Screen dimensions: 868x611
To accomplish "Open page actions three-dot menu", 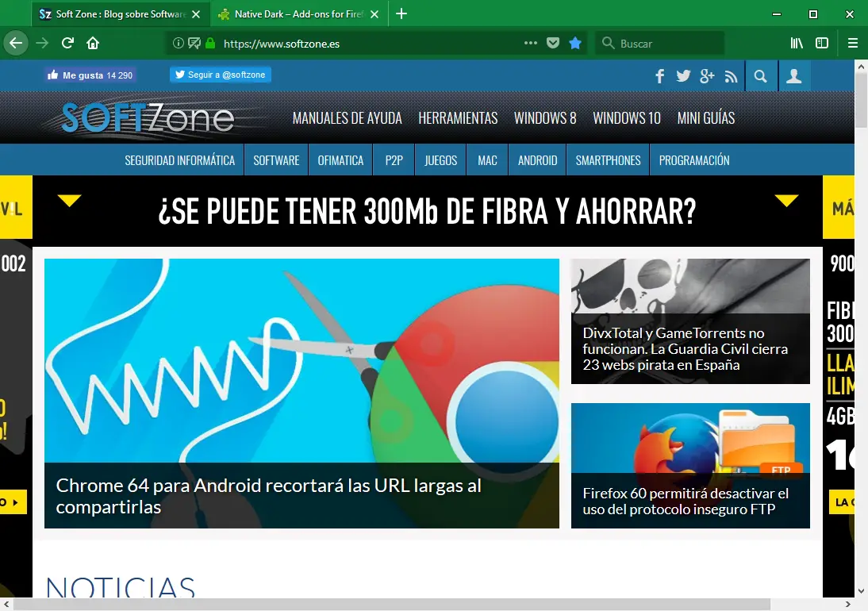I will 530,43.
